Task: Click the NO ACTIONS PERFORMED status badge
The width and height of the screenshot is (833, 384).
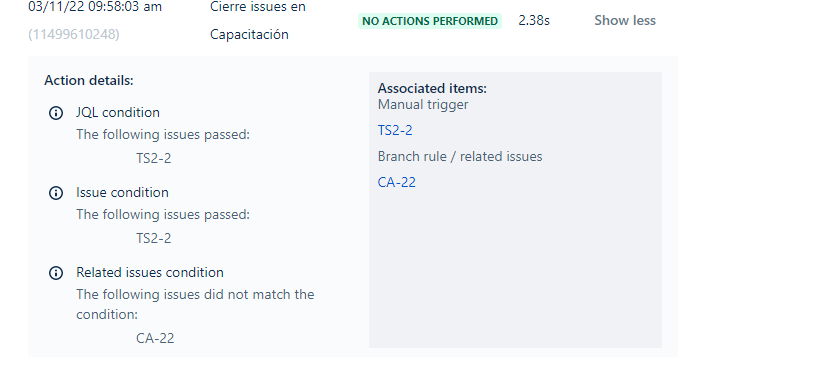Action: pos(430,21)
